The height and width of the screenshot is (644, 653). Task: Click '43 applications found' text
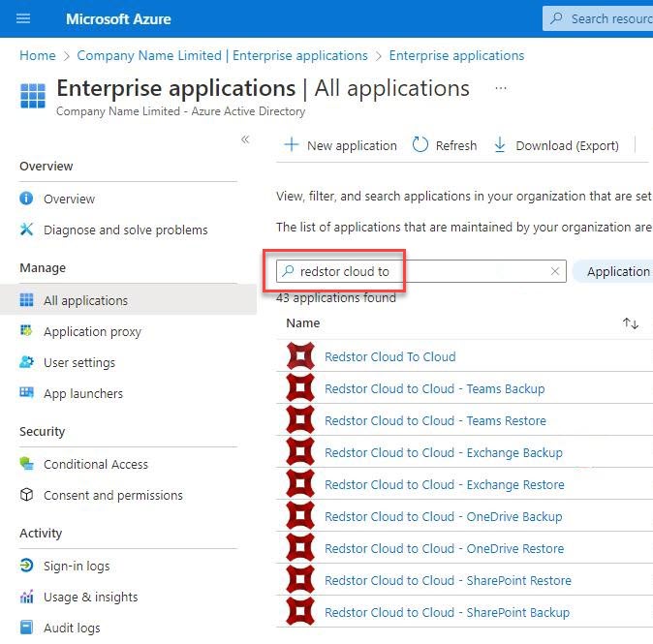click(x=335, y=298)
